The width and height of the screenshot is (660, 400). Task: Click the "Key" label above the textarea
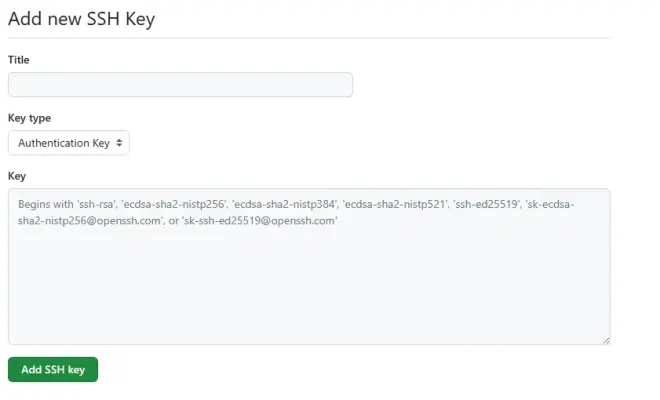click(x=17, y=175)
